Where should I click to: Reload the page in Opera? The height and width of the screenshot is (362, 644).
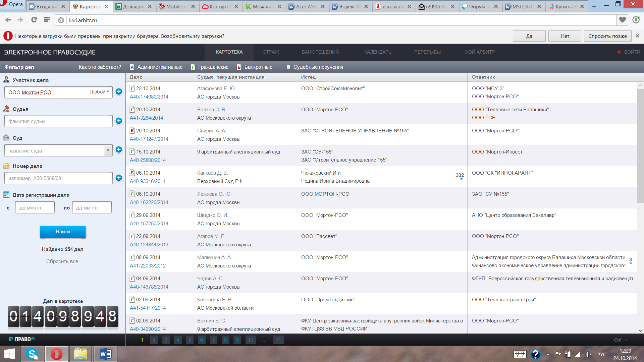(34, 20)
